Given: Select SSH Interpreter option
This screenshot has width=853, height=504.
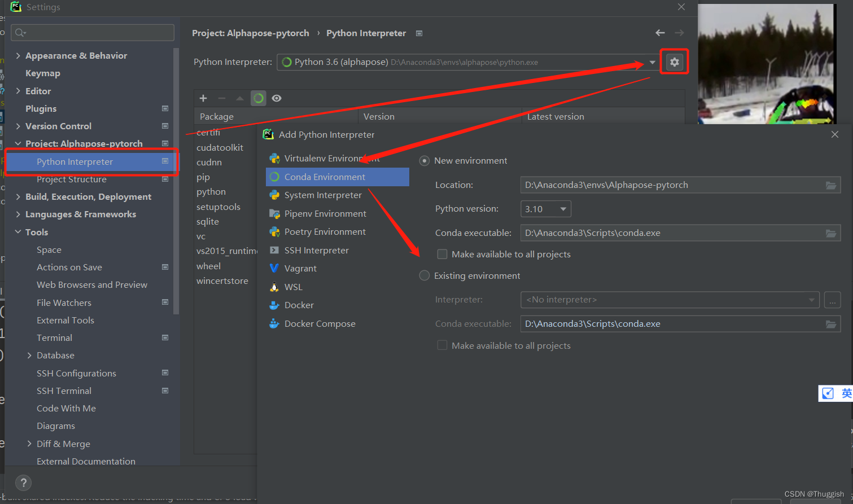Looking at the screenshot, I should pos(338,251).
